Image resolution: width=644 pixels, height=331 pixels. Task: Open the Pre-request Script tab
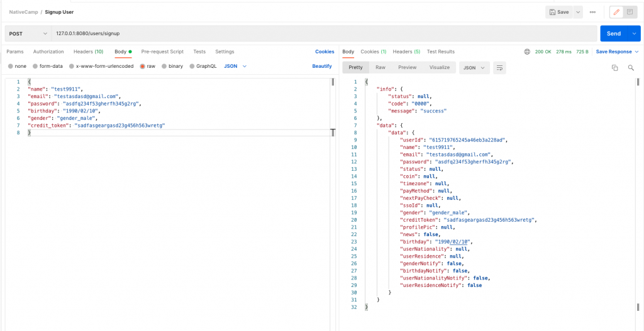[162, 52]
